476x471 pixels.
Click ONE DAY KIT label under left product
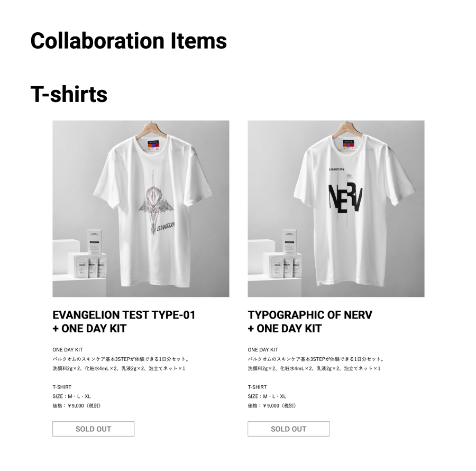[68, 350]
